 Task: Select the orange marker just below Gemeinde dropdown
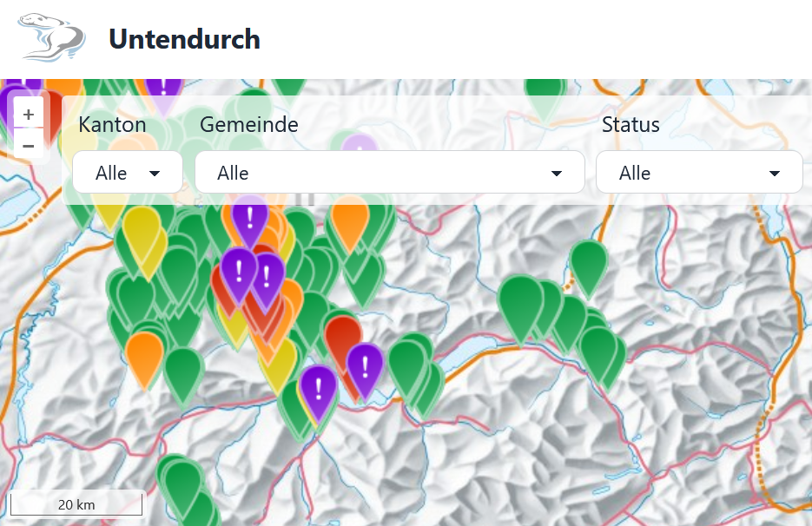pos(350,220)
